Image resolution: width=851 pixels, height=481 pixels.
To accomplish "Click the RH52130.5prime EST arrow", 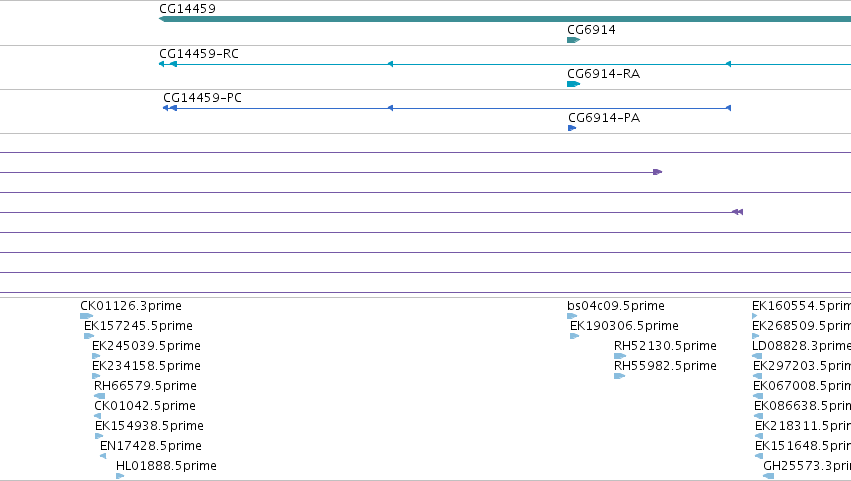I will coord(620,356).
